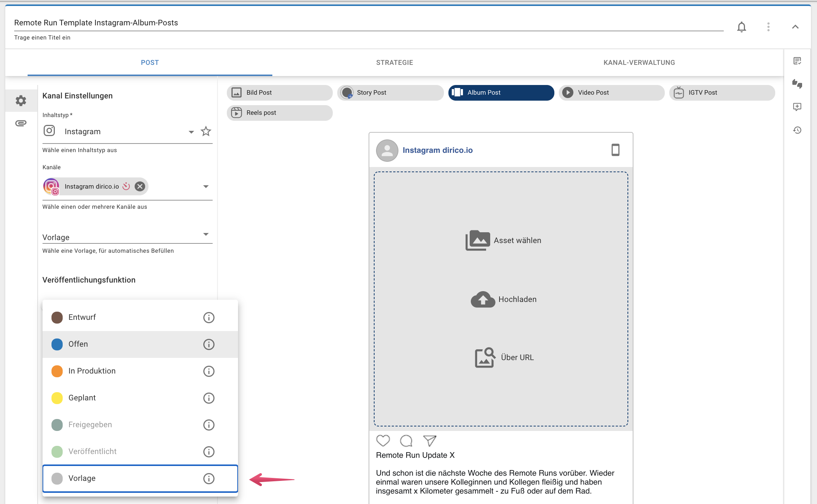Choose Geplant status option

(x=140, y=398)
